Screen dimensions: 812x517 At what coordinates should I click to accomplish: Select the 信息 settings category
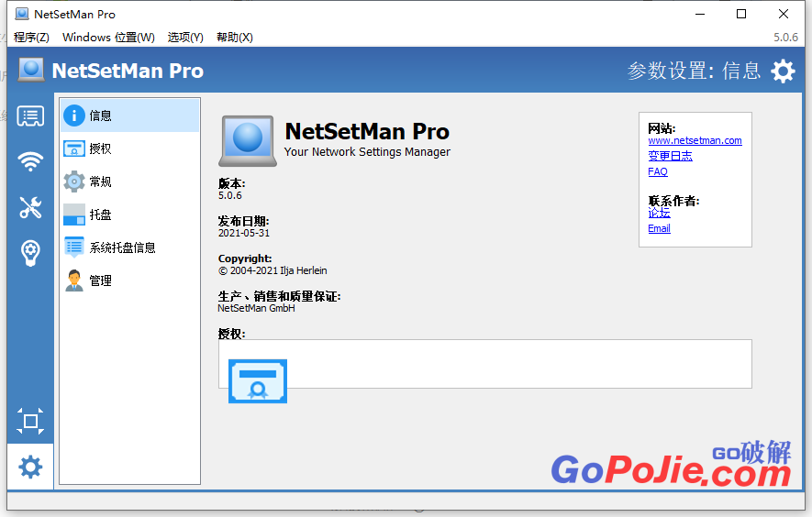(x=129, y=115)
